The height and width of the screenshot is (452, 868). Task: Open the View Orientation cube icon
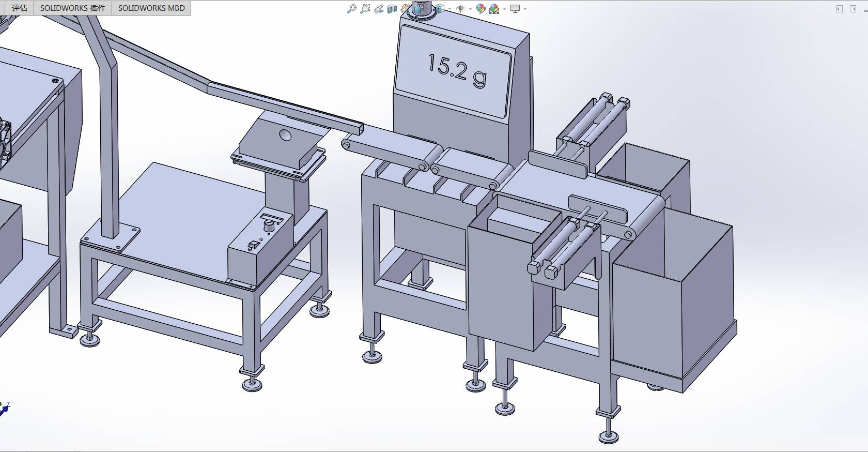point(419,9)
